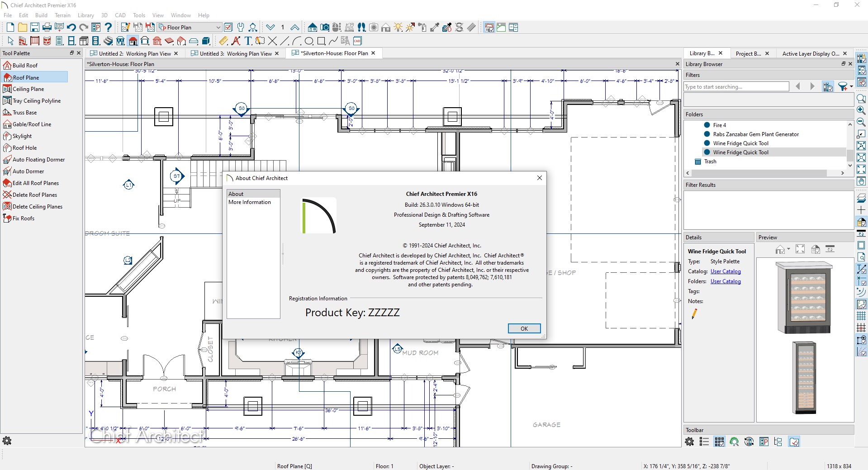Click the library search input field
The height and width of the screenshot is (470, 868).
tap(736, 87)
